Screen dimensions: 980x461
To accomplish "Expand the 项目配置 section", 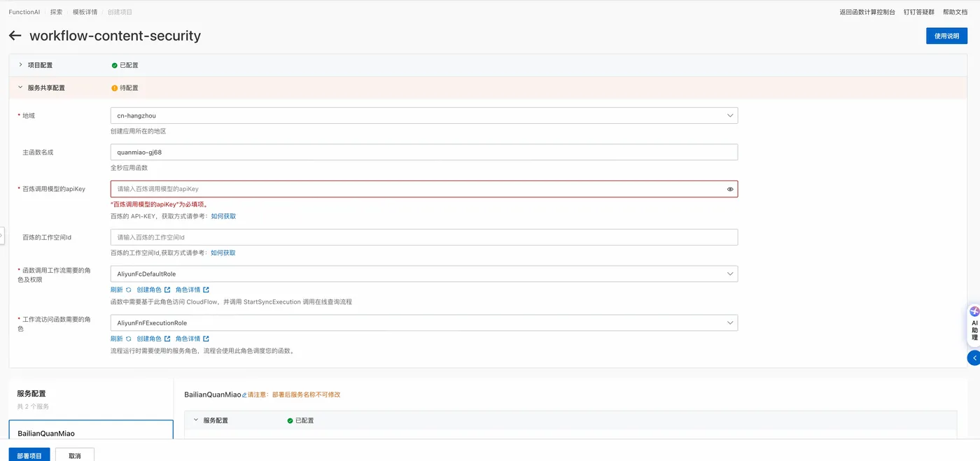I will click(20, 64).
